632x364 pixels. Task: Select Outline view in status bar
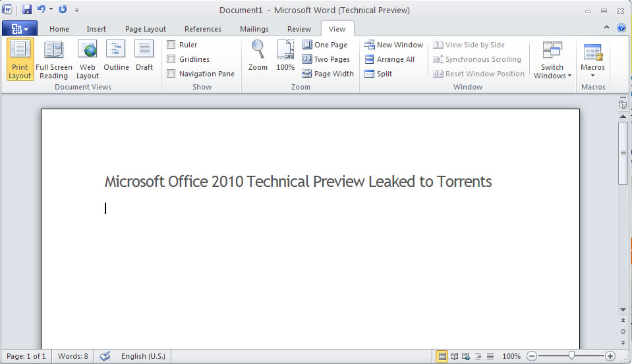click(478, 356)
